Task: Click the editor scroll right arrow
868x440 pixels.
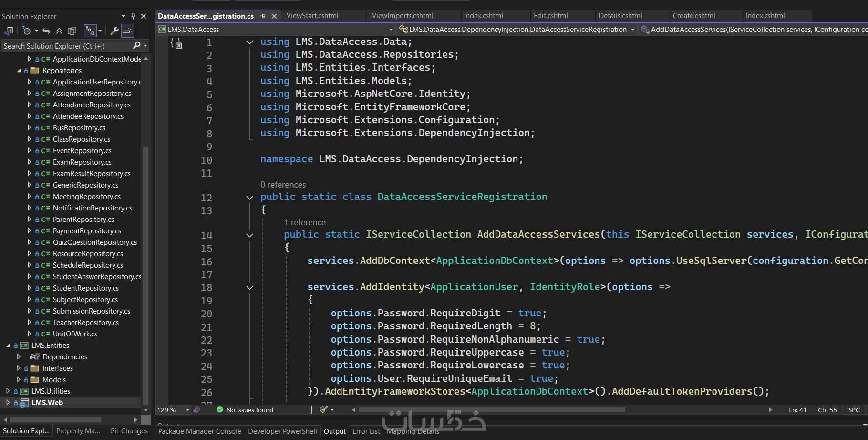Action: click(x=770, y=409)
